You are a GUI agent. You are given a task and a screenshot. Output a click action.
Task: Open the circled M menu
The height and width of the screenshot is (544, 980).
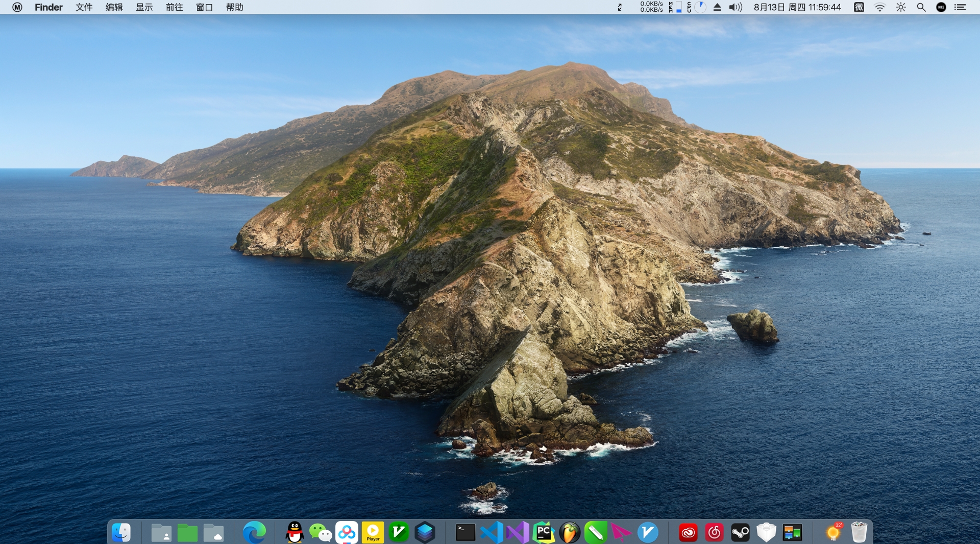pyautogui.click(x=17, y=7)
